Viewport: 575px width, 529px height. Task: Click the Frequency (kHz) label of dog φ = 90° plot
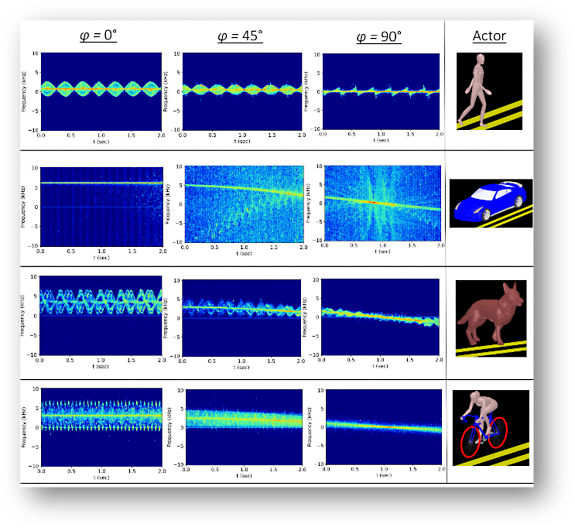(305, 317)
